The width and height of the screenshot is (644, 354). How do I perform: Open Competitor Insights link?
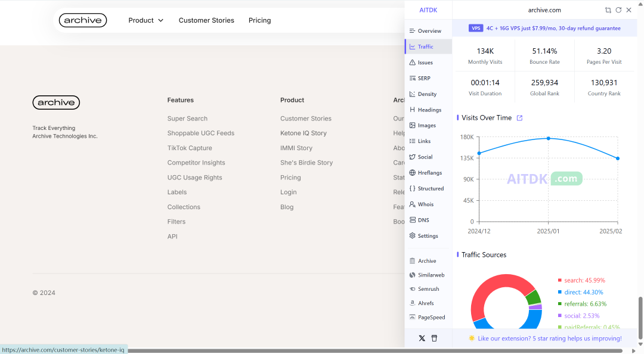pyautogui.click(x=196, y=163)
